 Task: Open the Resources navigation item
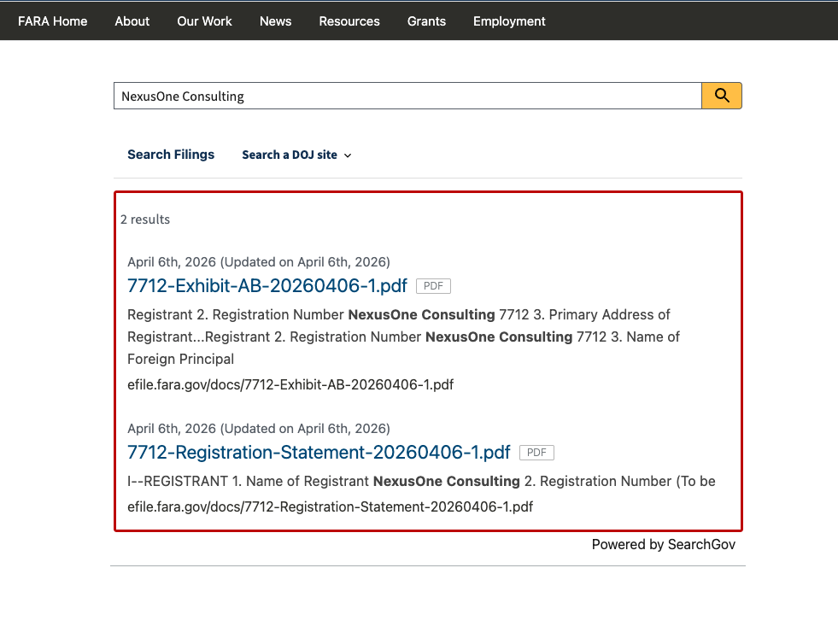pyautogui.click(x=349, y=21)
